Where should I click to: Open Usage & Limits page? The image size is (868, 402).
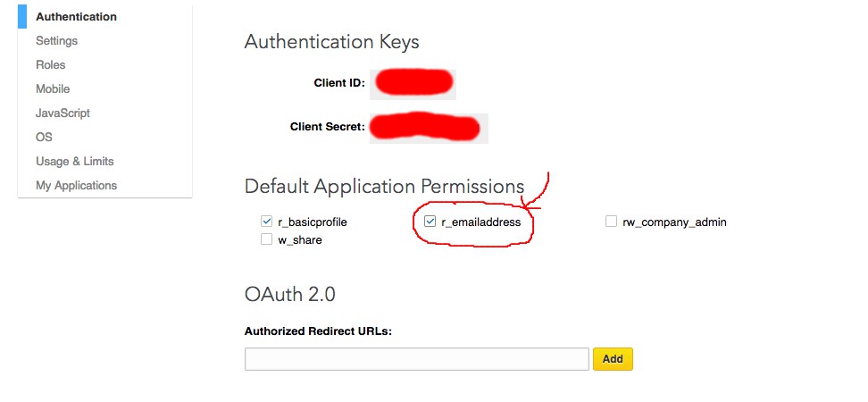[74, 162]
